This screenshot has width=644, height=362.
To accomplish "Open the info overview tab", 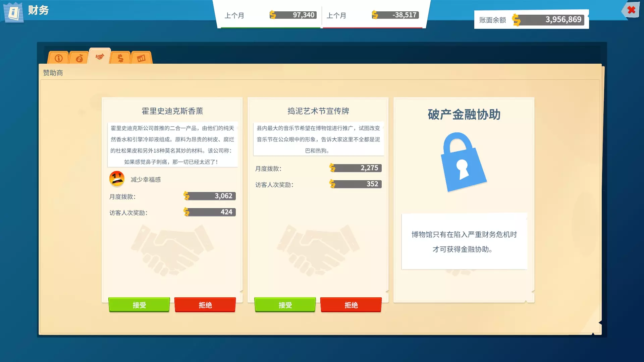I will [x=59, y=58].
